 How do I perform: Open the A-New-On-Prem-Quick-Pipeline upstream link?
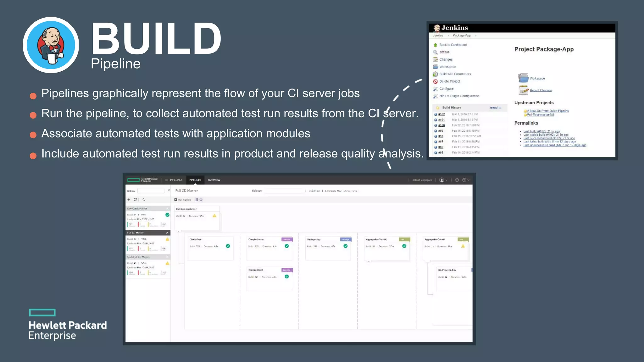coord(548,111)
